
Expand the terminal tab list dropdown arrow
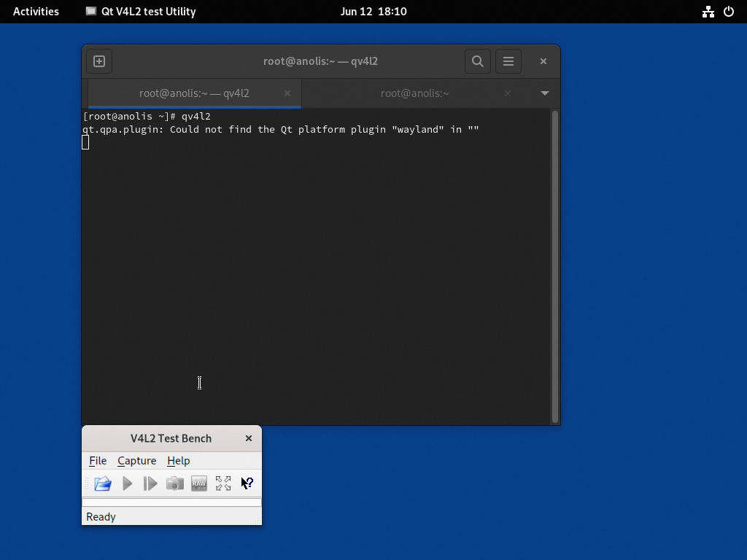(x=544, y=93)
